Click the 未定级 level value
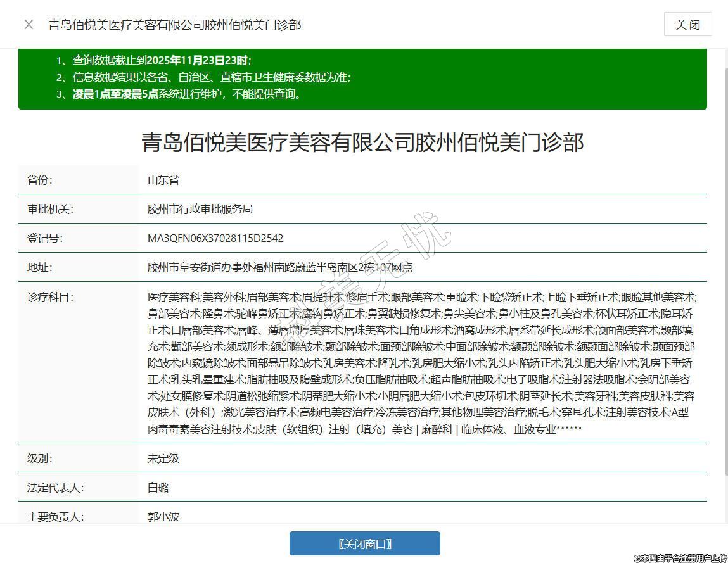The width and height of the screenshot is (728, 563). pyautogui.click(x=163, y=458)
